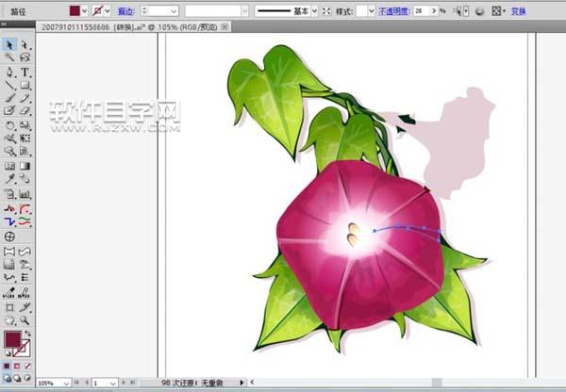Open the brush definition 基本 dropdown

(x=314, y=11)
